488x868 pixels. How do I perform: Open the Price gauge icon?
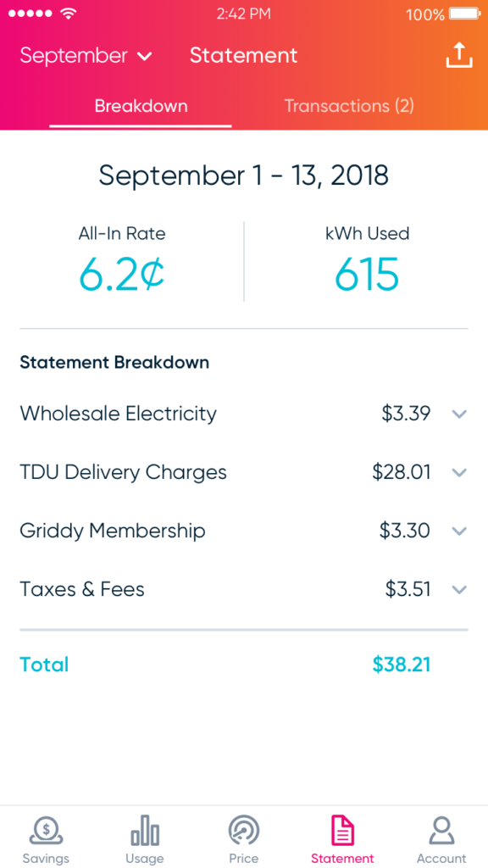pyautogui.click(x=244, y=831)
